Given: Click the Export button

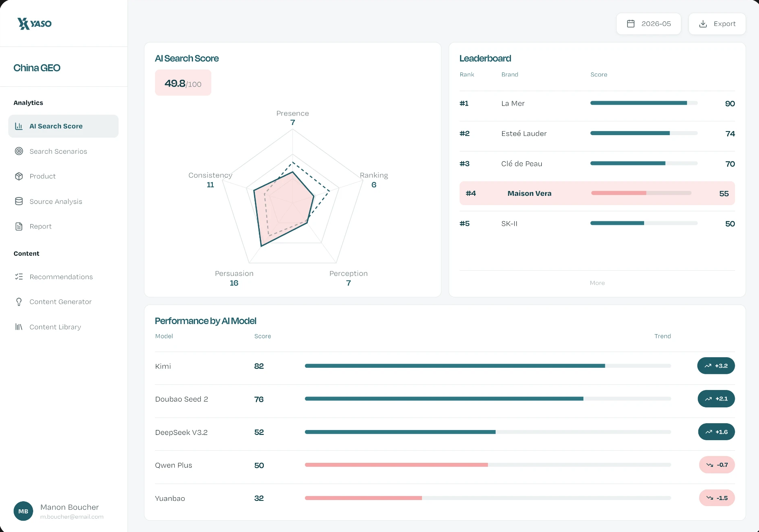Looking at the screenshot, I should 717,24.
